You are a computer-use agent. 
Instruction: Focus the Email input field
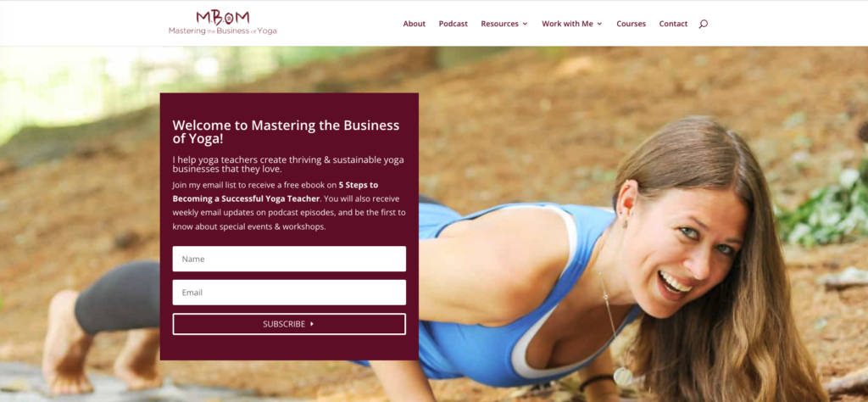click(289, 293)
